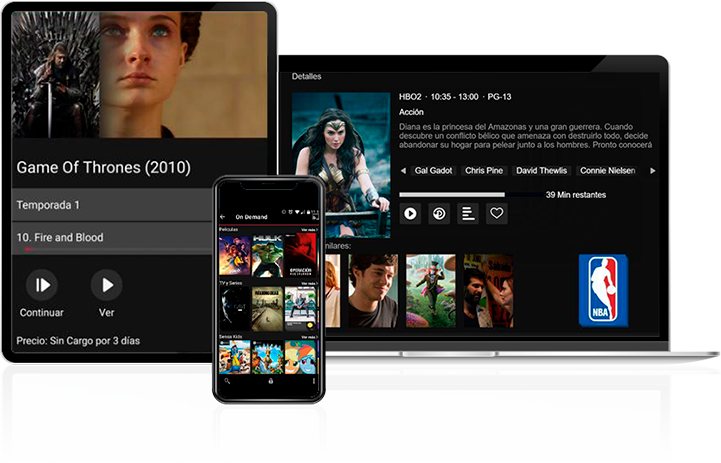Tap the search magnifier on the phone
721x463 pixels.
(x=227, y=381)
